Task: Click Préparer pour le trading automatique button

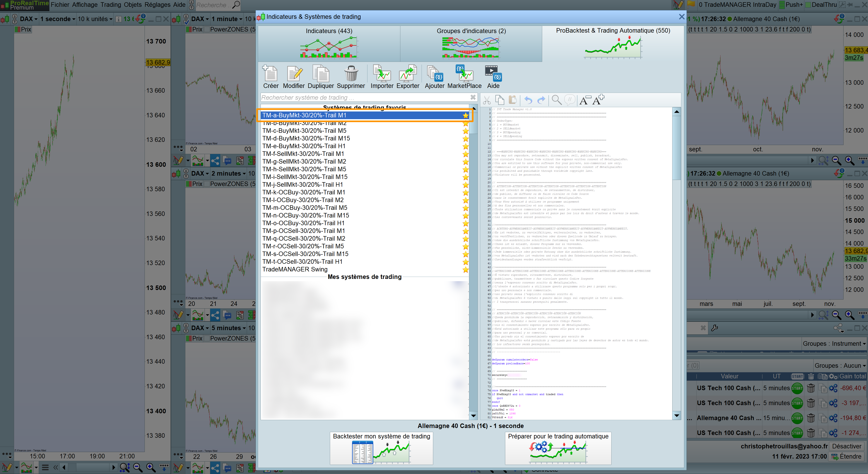Action: (558, 448)
